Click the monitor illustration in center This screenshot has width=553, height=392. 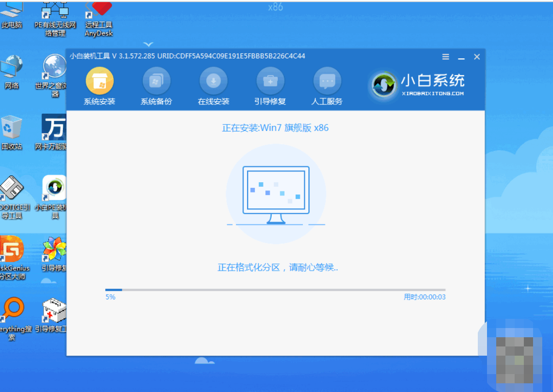click(276, 194)
